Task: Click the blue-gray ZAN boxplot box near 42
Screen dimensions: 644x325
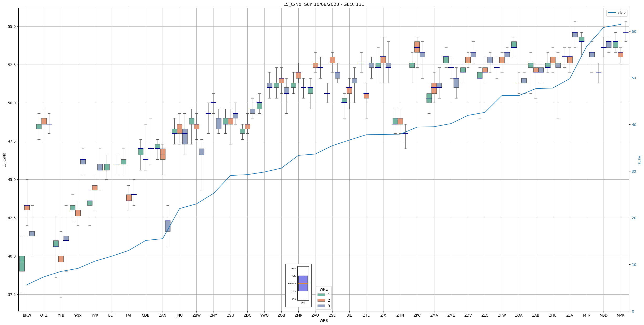Action: pyautogui.click(x=168, y=226)
